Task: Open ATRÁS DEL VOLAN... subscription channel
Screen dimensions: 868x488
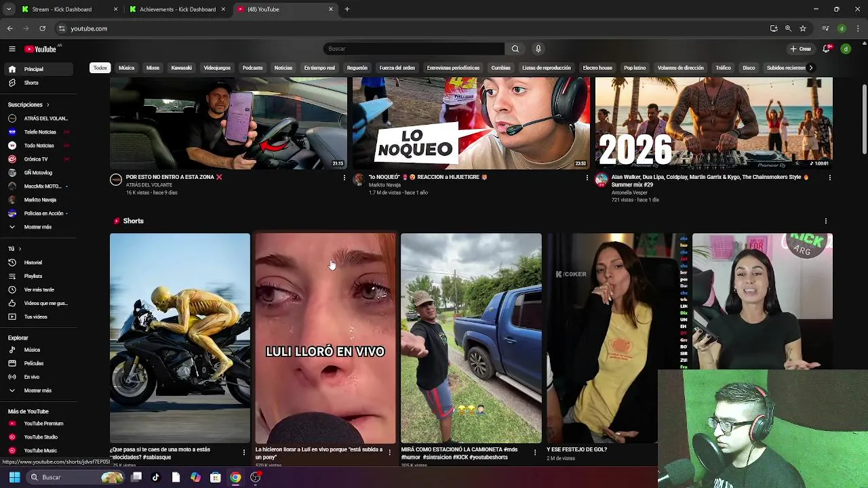Action: coord(37,119)
